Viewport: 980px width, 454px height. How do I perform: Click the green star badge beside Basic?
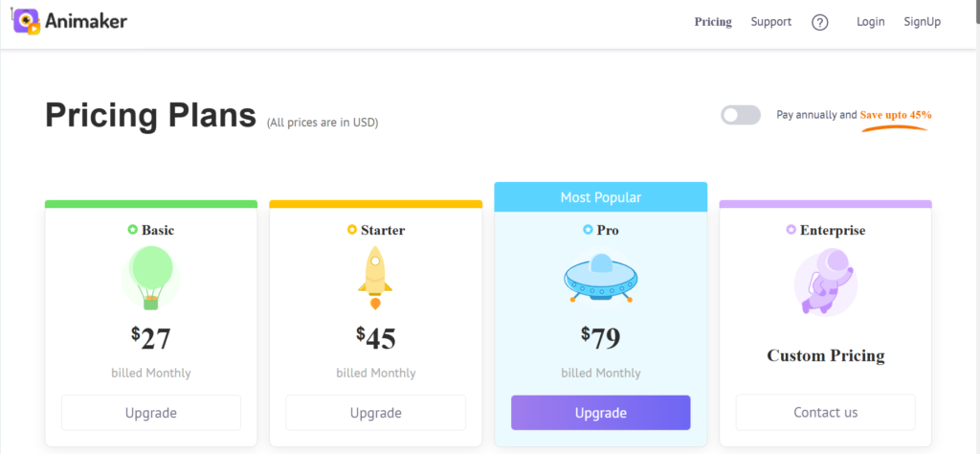pyautogui.click(x=132, y=230)
